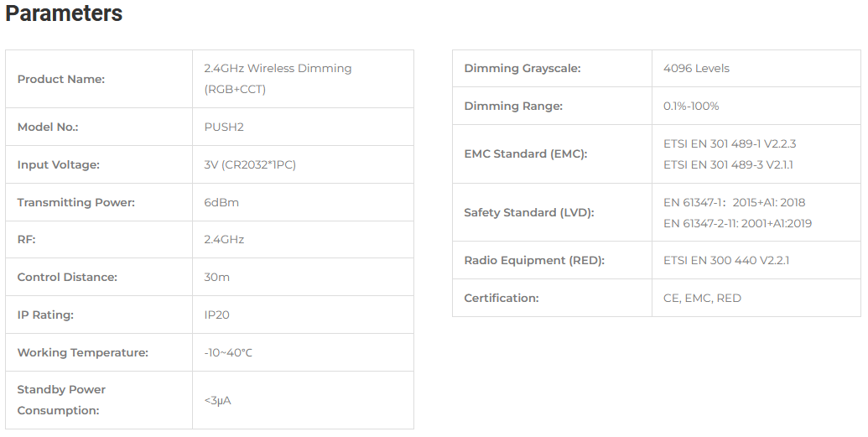Select the Standby Power Consumption label
The width and height of the screenshot is (868, 437).
click(61, 400)
